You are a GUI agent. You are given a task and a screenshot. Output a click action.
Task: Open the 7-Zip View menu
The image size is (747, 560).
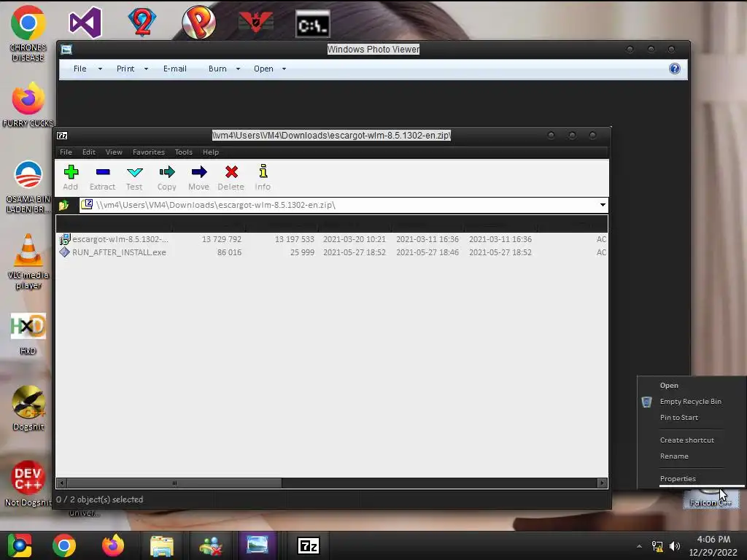114,152
